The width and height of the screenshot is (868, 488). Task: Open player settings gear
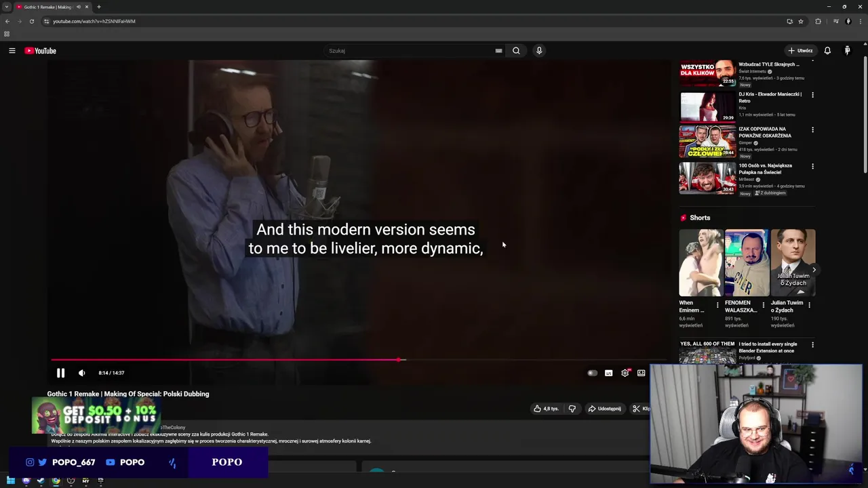pos(625,373)
